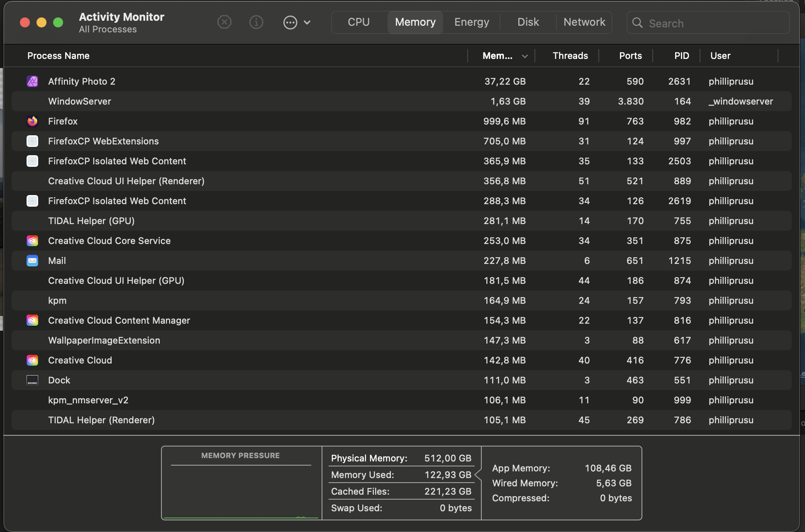Screen dimensions: 805x532
Task: Click the stop process (X) toolbar icon
Action: click(x=224, y=22)
